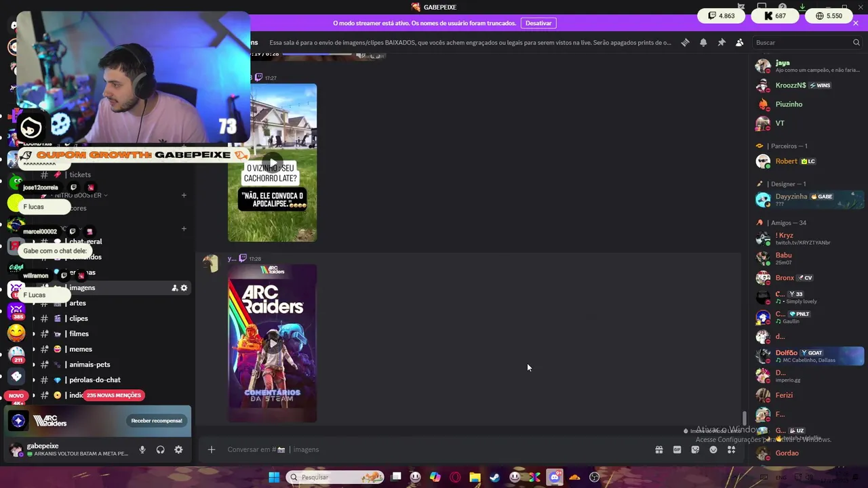Open Windows Start menu
The image size is (868, 488).
[x=274, y=477]
